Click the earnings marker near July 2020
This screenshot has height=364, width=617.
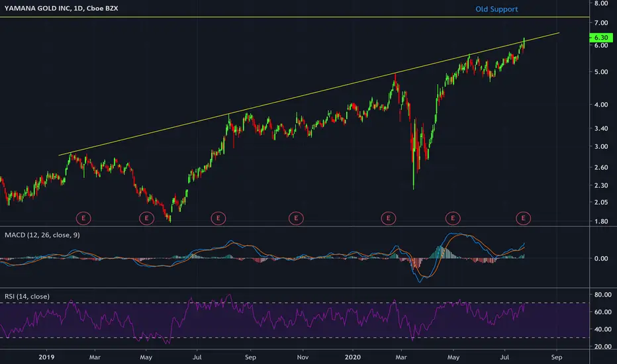pos(523,218)
